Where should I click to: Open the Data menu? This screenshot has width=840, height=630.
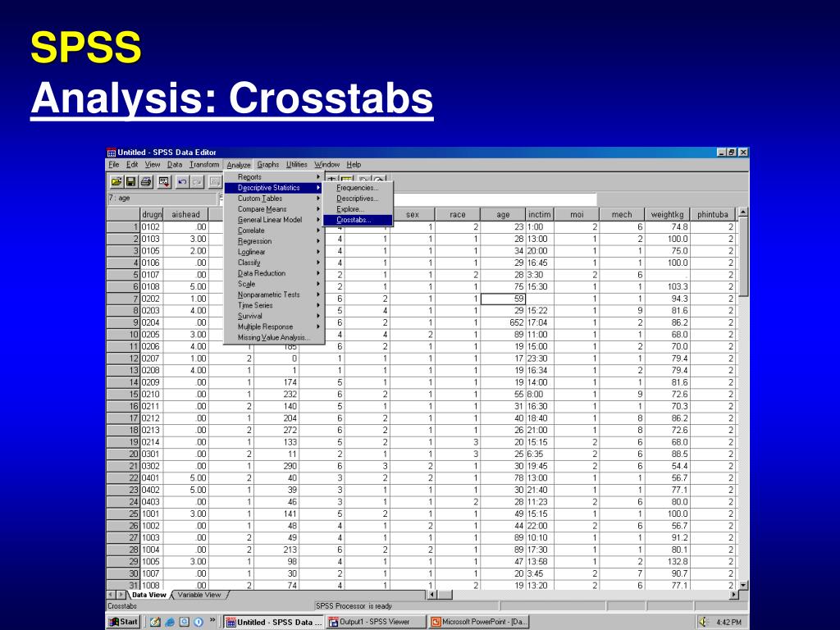pos(175,164)
